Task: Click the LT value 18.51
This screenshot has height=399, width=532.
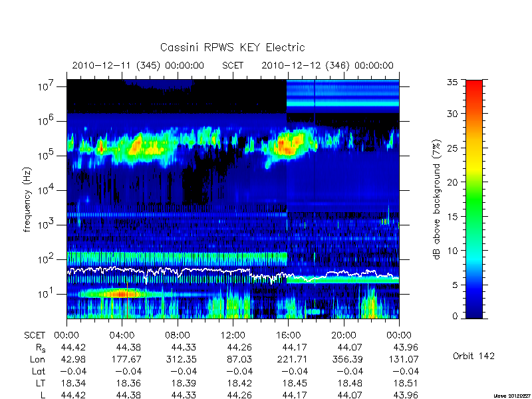Action: [405, 383]
